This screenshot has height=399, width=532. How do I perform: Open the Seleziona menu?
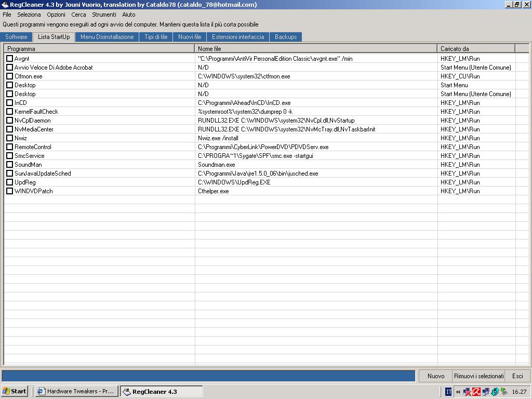(29, 15)
